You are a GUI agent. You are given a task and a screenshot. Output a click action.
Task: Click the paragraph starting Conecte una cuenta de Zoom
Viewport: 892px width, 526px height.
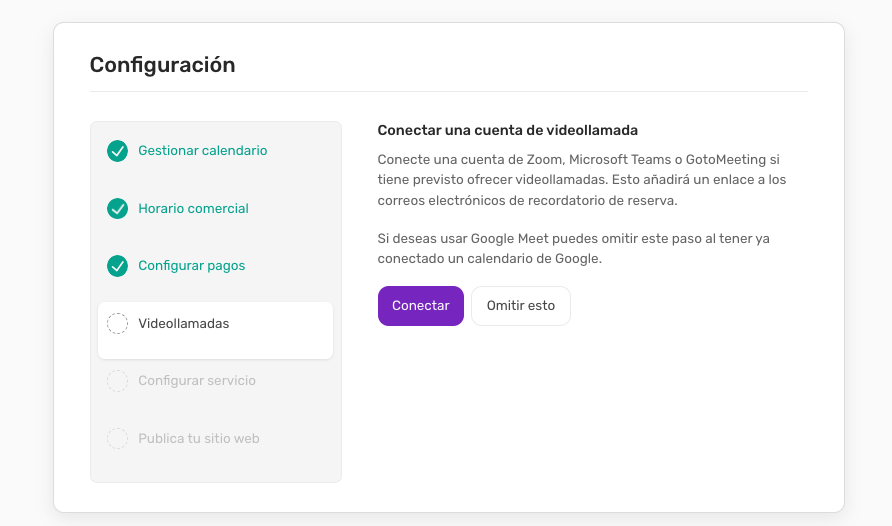point(582,180)
